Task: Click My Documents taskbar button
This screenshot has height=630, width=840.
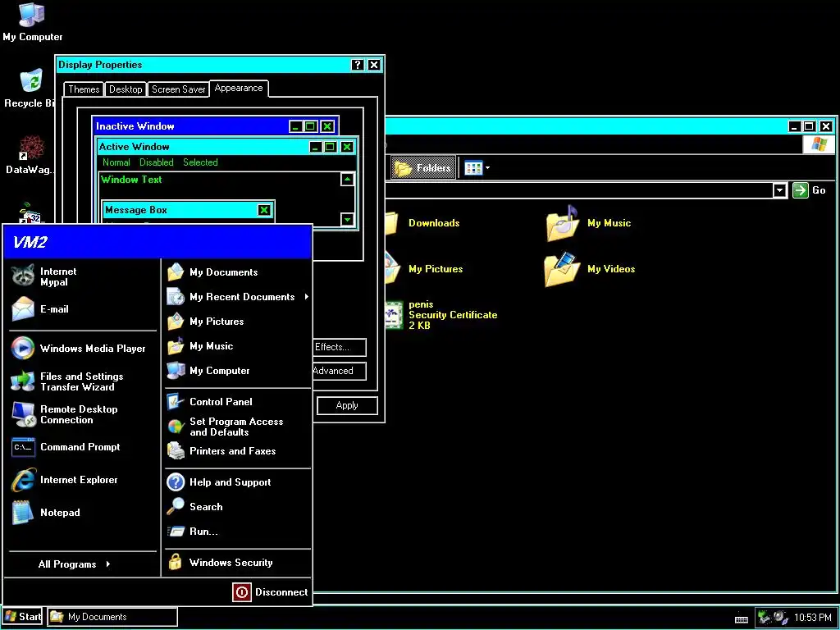Action: (x=112, y=617)
